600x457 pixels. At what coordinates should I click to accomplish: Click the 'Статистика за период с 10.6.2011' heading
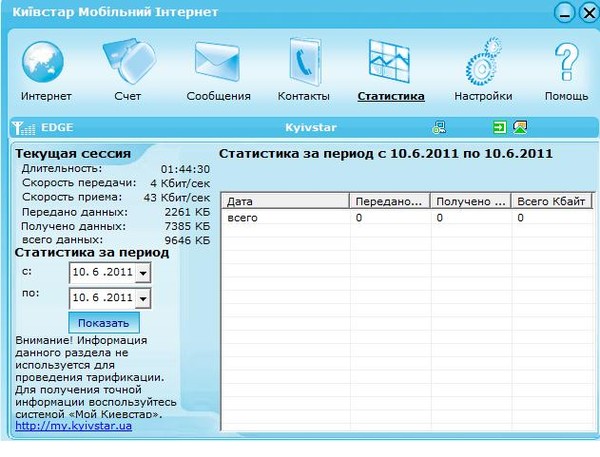pyautogui.click(x=386, y=154)
